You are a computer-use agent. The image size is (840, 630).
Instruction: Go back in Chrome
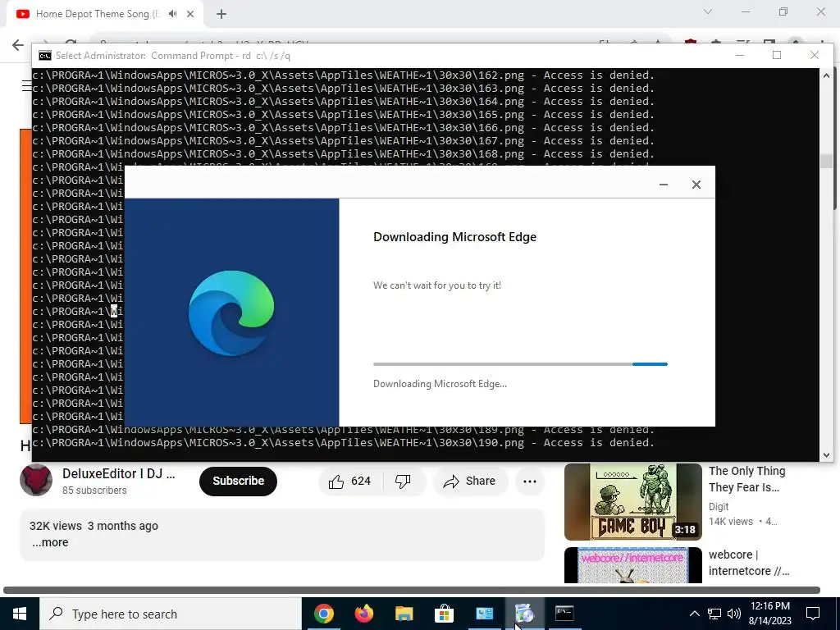[x=18, y=45]
